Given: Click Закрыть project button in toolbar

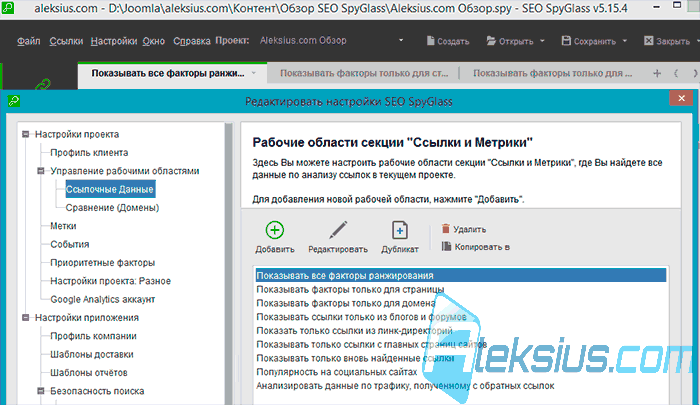Looking at the screenshot, I should (x=667, y=41).
